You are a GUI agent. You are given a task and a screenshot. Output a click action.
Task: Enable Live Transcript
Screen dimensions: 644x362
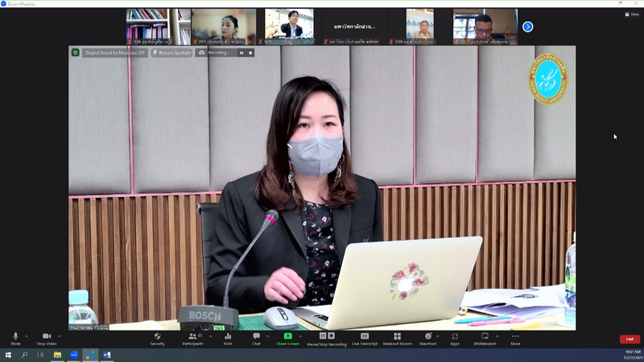[x=365, y=339]
